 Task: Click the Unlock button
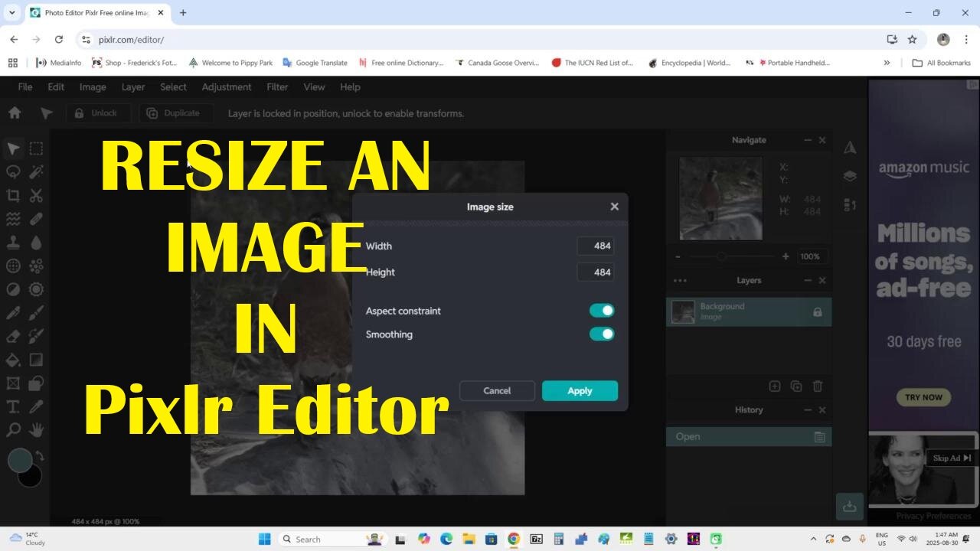tap(99, 113)
